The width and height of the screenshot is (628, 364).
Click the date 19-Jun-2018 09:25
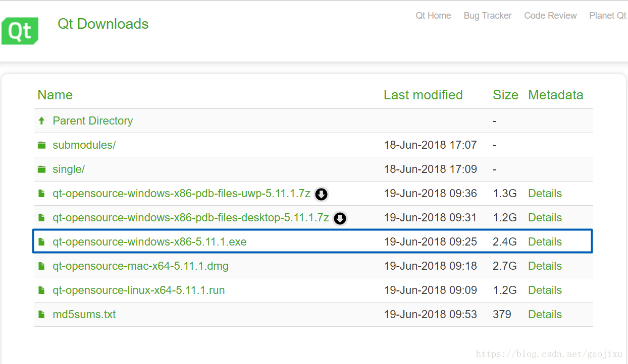click(430, 242)
